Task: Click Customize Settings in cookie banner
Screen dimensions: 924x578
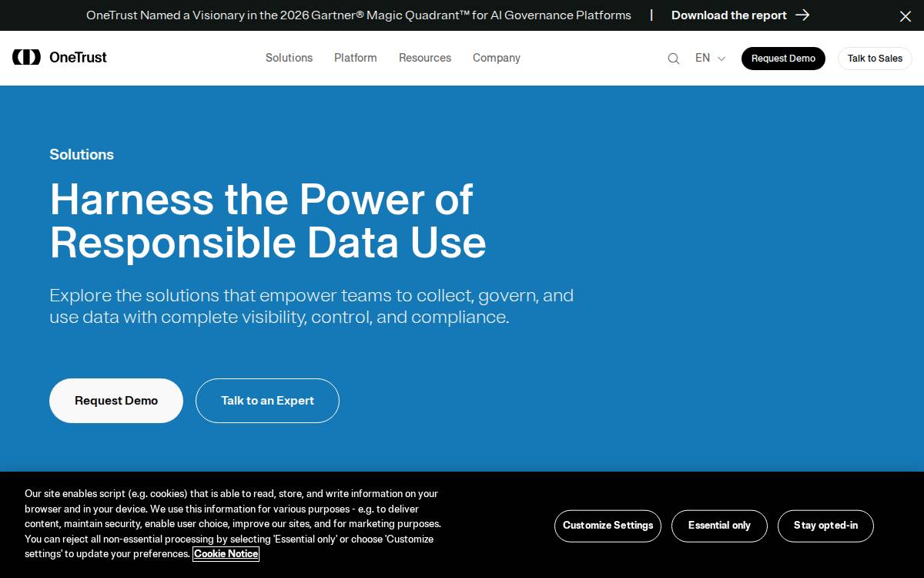Action: 608,526
